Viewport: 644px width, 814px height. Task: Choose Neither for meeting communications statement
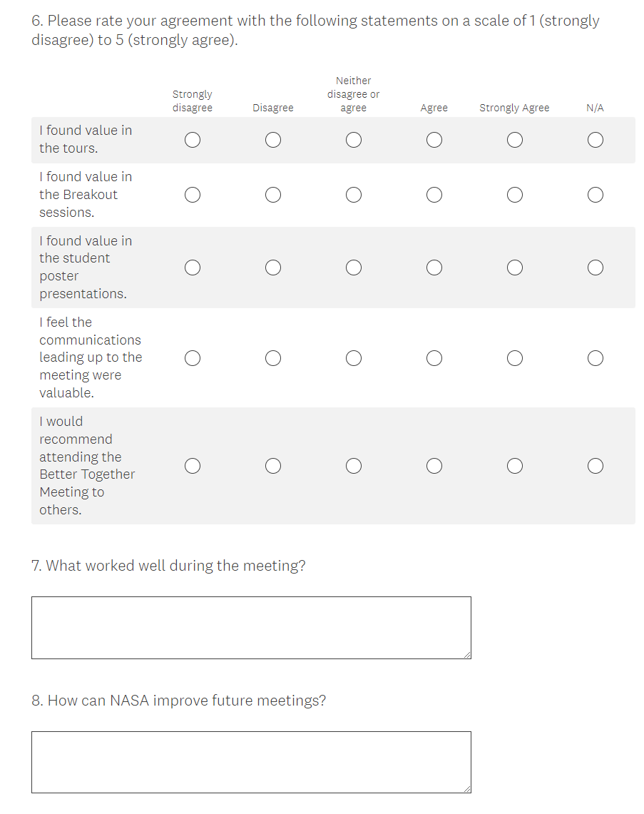[353, 358]
